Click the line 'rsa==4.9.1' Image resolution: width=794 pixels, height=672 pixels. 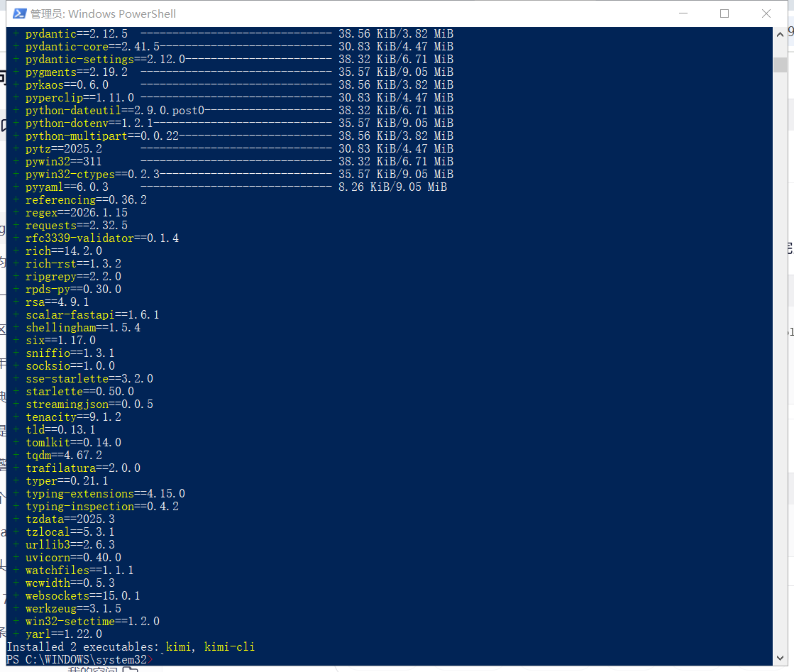[57, 302]
